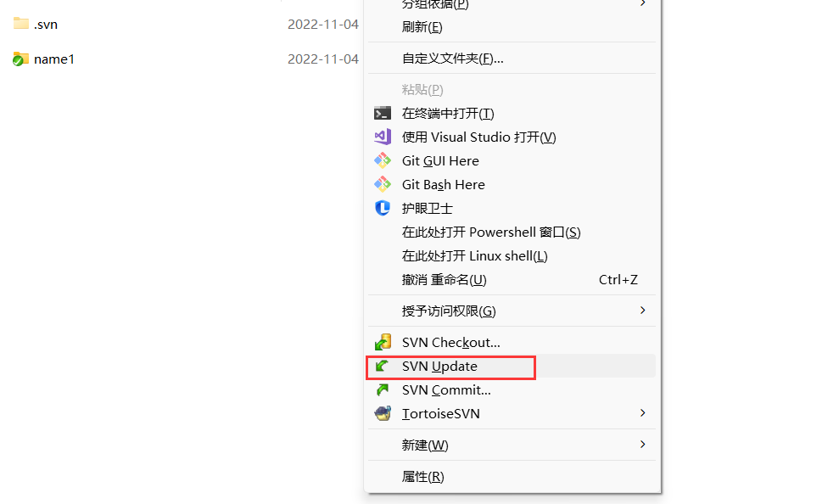Click the green SVN Update arrow icon

pos(383,367)
